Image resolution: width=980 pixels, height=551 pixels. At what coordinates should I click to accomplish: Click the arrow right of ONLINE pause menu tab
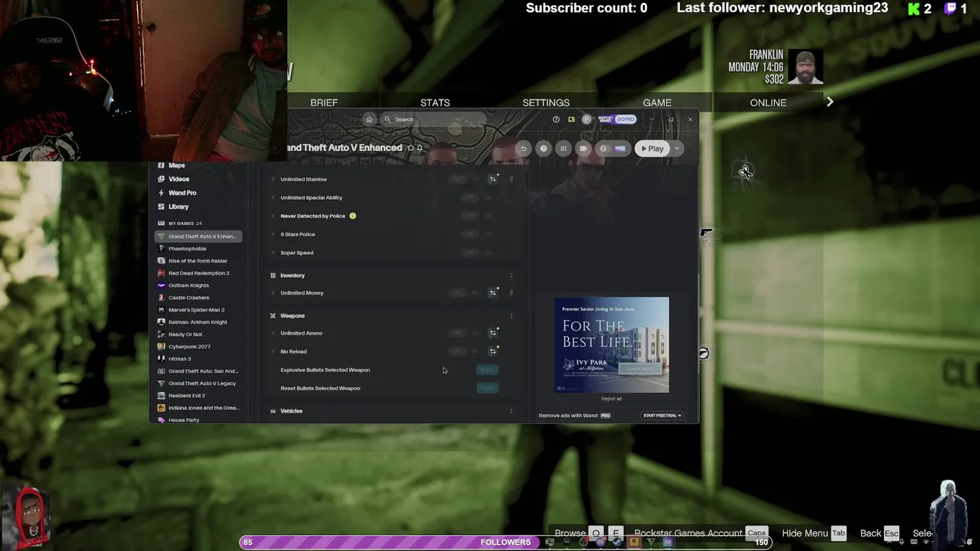click(830, 102)
